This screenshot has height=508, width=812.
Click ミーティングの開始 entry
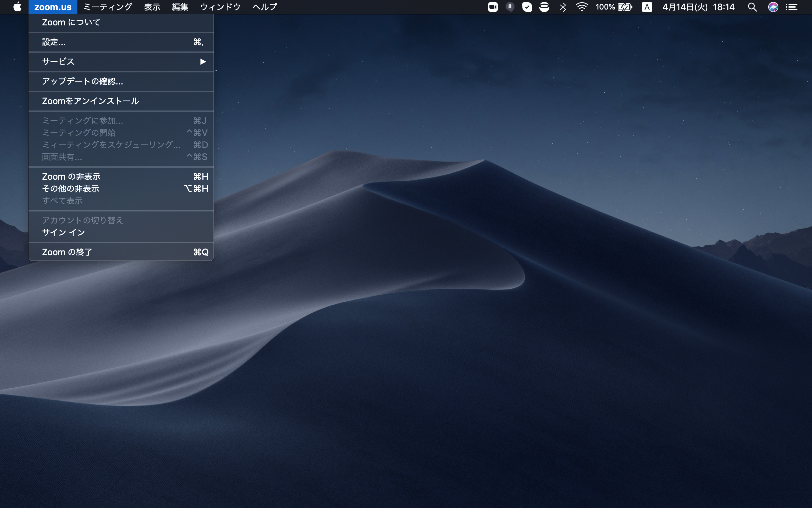coord(121,133)
